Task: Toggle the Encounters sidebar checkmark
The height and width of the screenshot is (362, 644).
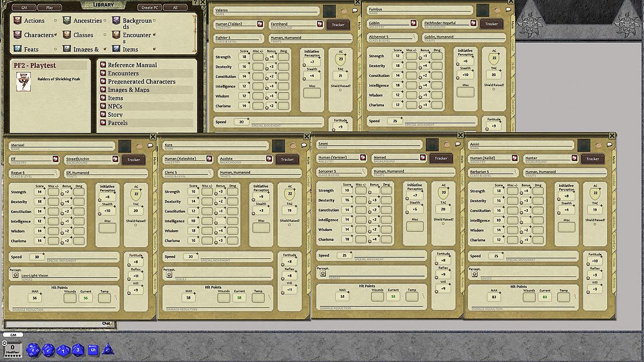Action: point(154,35)
